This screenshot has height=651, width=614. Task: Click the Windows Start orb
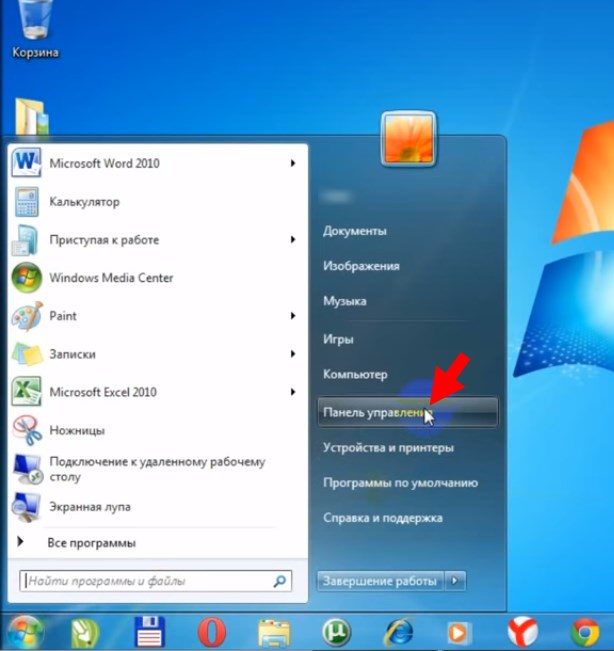coord(26,633)
